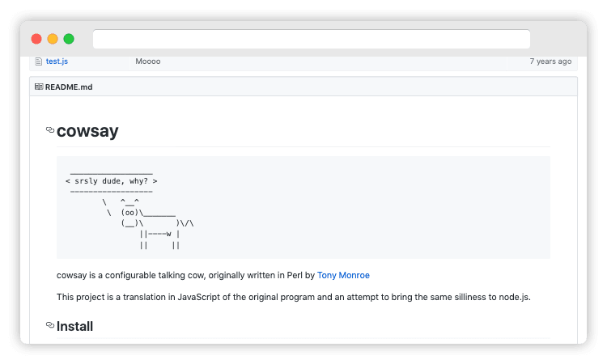
Task: Click the cowsay heading text
Action: point(87,131)
